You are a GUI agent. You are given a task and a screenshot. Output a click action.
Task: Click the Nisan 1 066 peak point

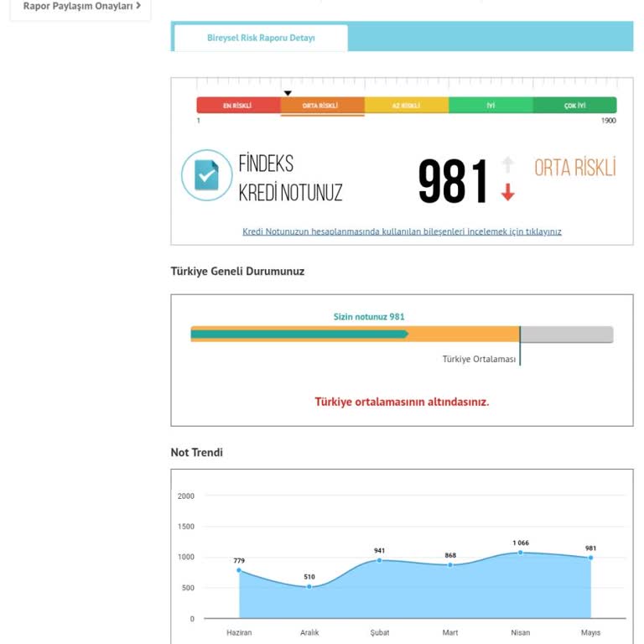(521, 553)
